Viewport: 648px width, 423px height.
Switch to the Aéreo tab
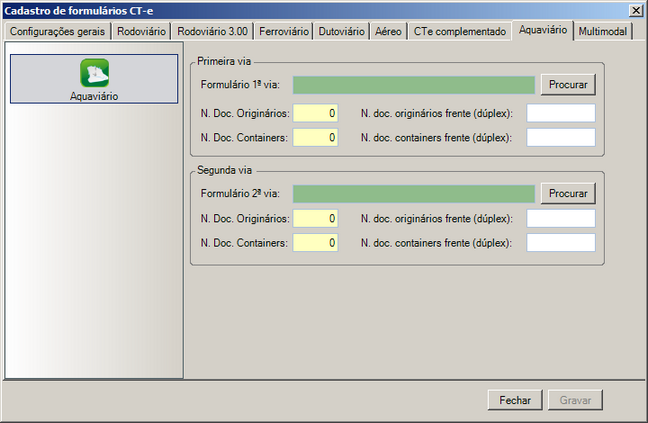(388, 31)
